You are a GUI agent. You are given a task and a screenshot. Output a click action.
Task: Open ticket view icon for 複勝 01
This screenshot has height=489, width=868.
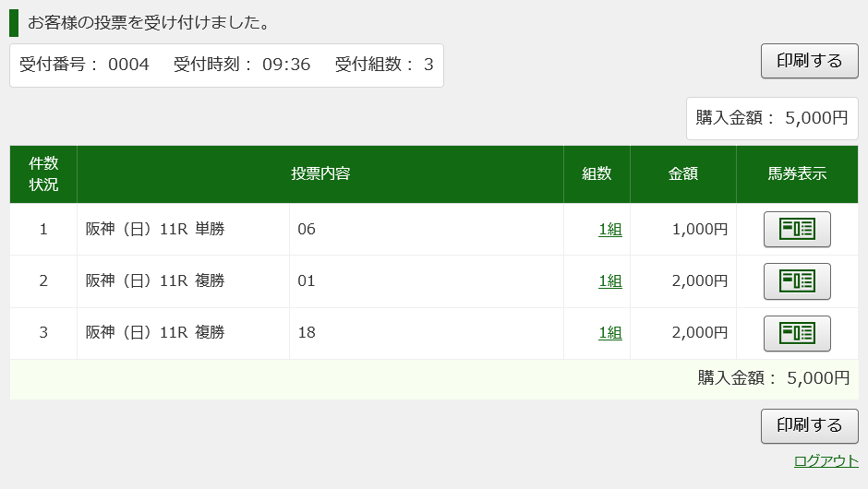pyautogui.click(x=797, y=281)
